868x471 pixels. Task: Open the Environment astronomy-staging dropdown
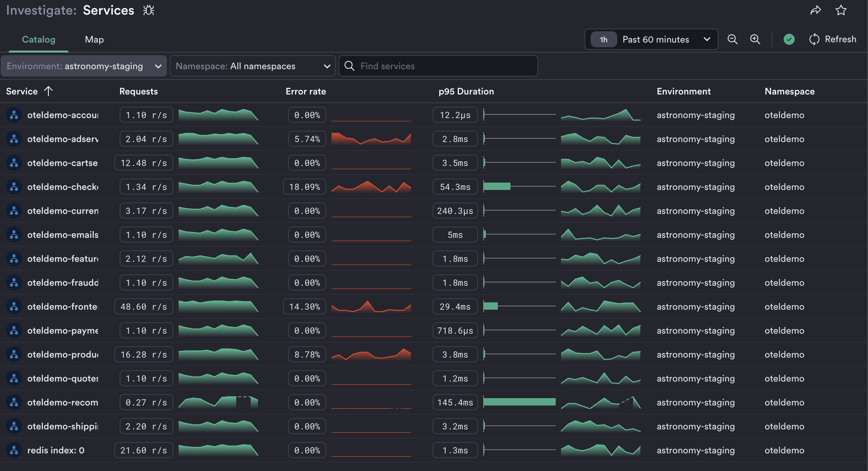point(83,66)
